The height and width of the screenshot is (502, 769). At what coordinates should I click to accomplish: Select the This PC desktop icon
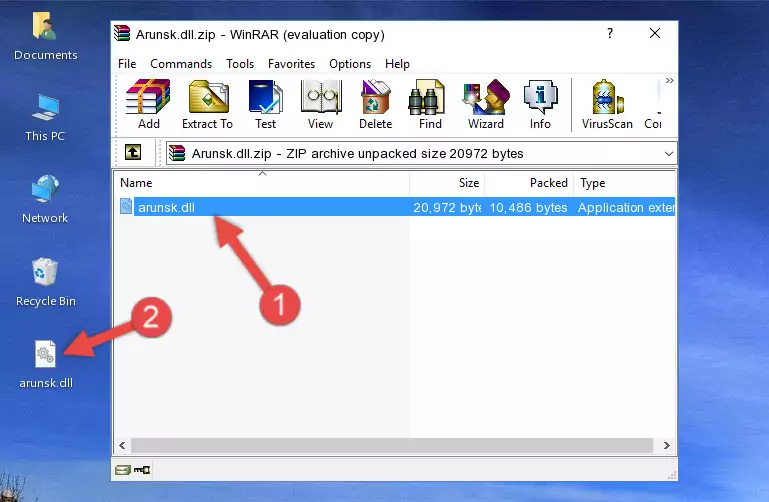coord(45,118)
